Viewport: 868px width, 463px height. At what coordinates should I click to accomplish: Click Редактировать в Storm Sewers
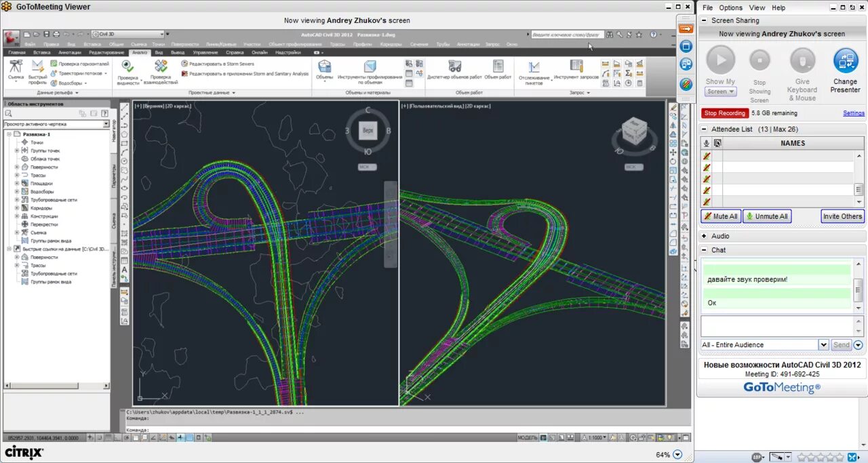pyautogui.click(x=217, y=64)
